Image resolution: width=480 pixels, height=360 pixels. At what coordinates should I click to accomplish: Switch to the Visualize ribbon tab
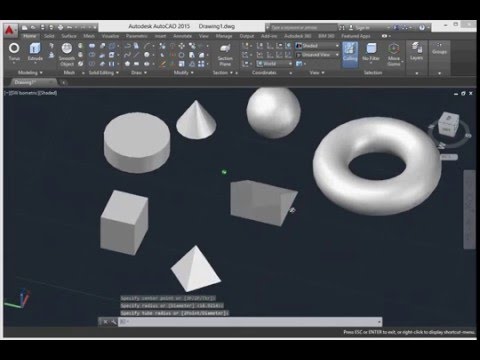tap(110, 36)
